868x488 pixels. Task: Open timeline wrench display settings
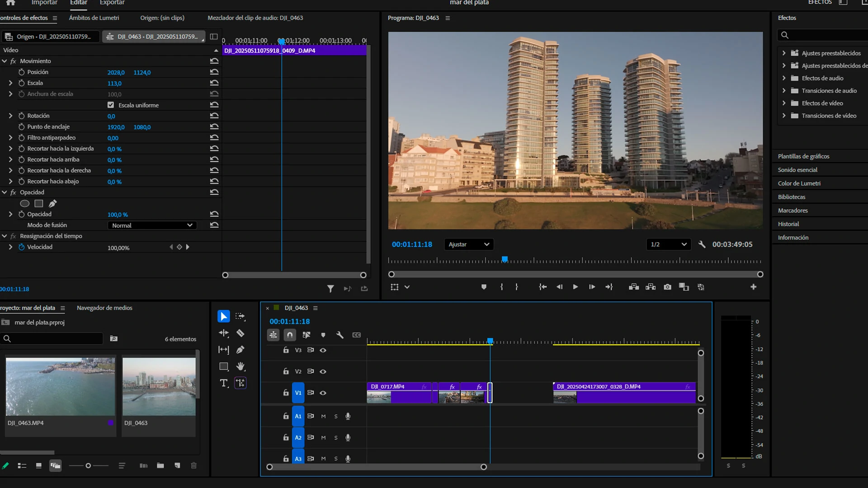click(340, 335)
